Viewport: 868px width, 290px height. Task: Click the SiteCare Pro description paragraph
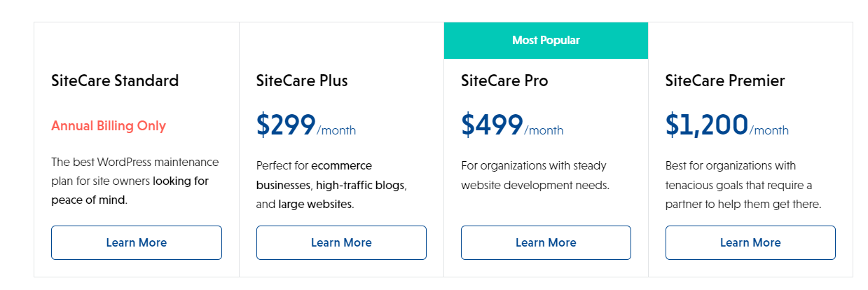534,176
